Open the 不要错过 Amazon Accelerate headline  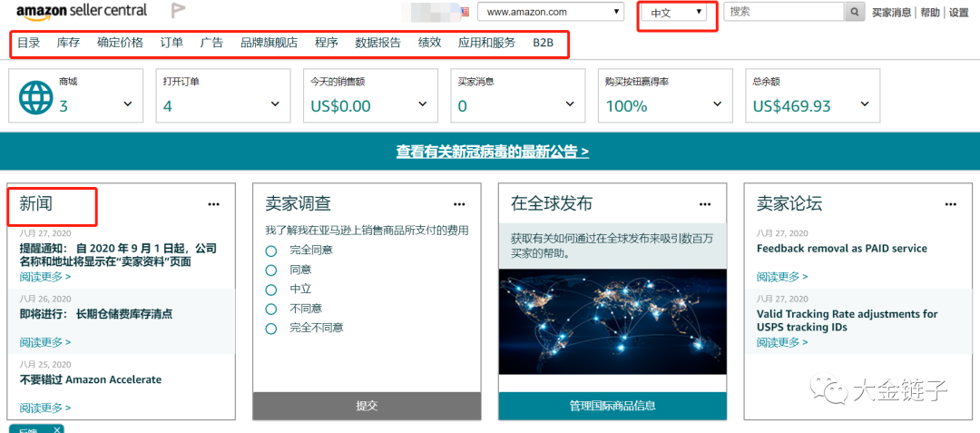[x=91, y=379]
